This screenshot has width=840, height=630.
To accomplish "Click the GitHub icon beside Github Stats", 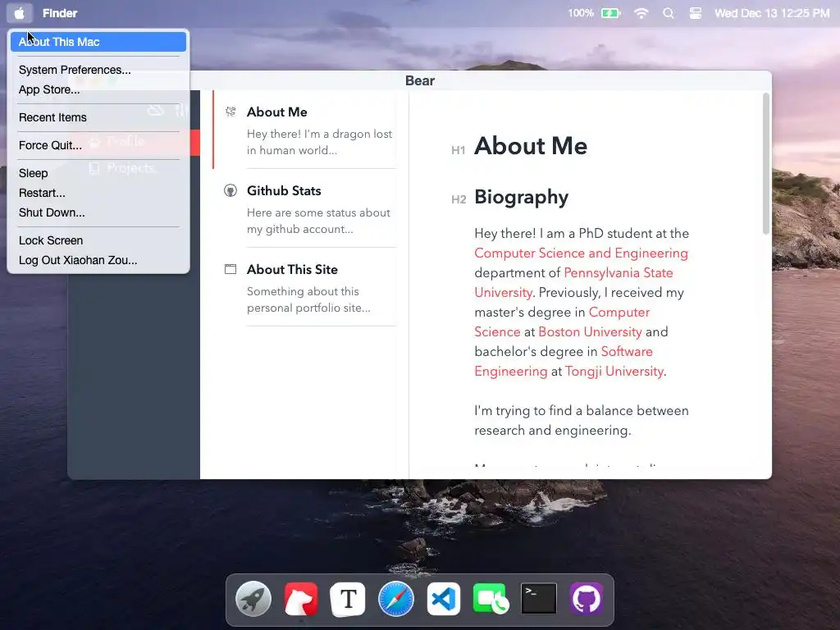I will 231,190.
